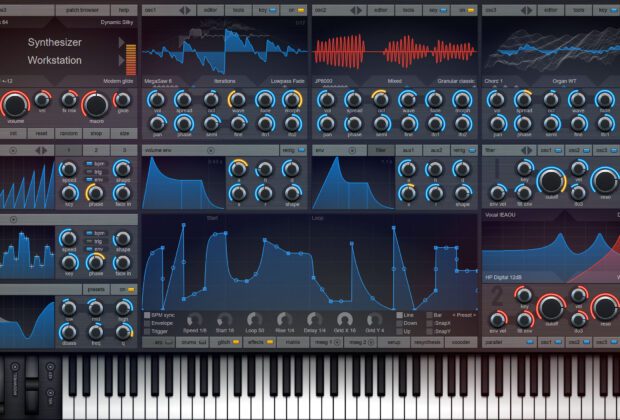Open osc1 editor button
Viewport: 620px width, 420px height.
tap(210, 10)
